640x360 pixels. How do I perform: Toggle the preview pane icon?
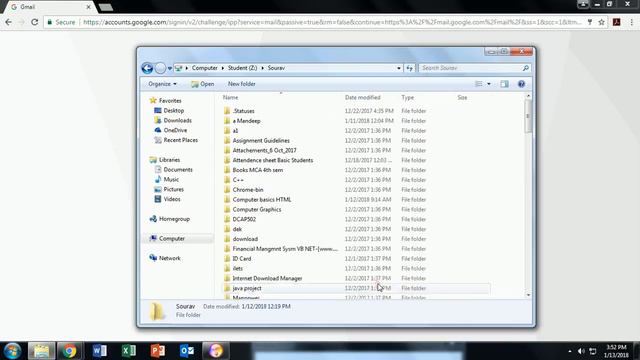tap(504, 84)
